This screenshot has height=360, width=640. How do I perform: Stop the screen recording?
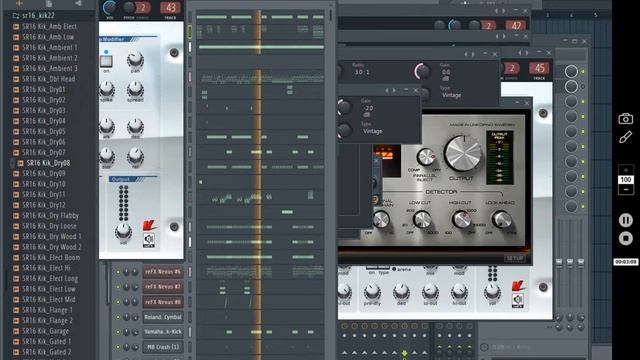coord(625,238)
